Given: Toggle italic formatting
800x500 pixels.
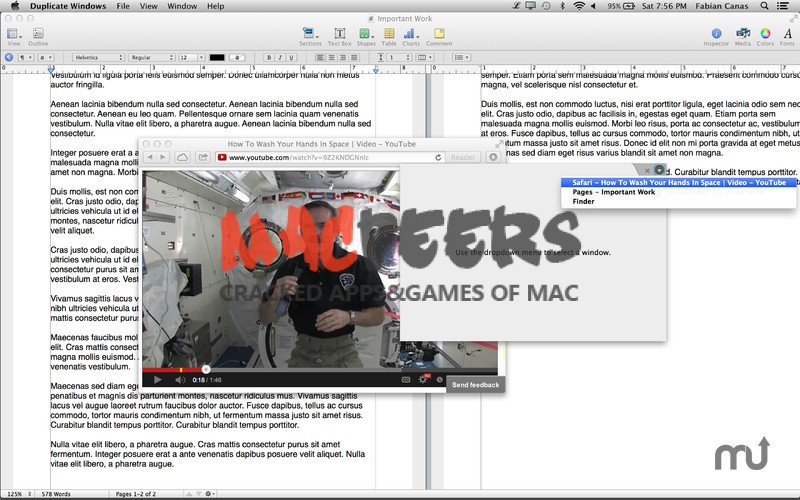Looking at the screenshot, I should pyautogui.click(x=280, y=58).
